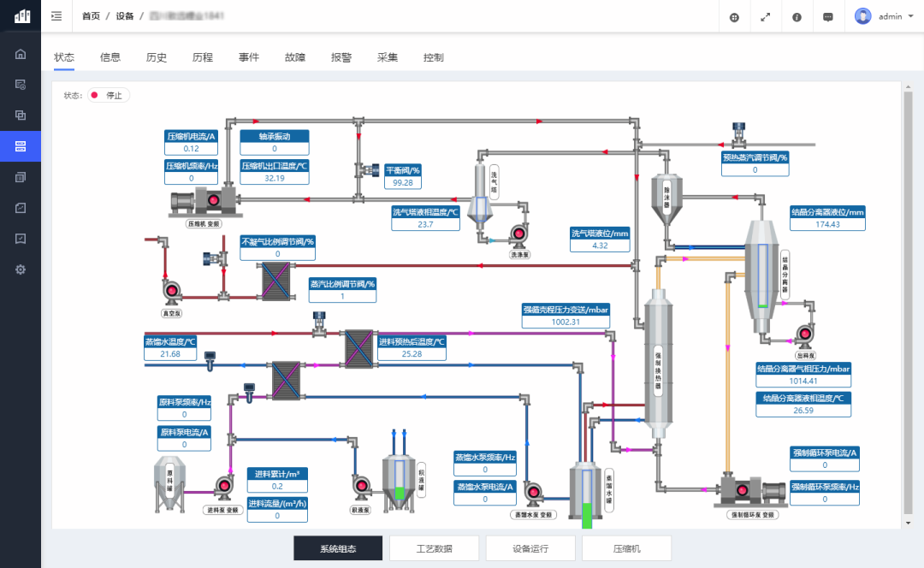Enter fullscreen with the expand arrows icon
924x568 pixels.
[x=765, y=16]
